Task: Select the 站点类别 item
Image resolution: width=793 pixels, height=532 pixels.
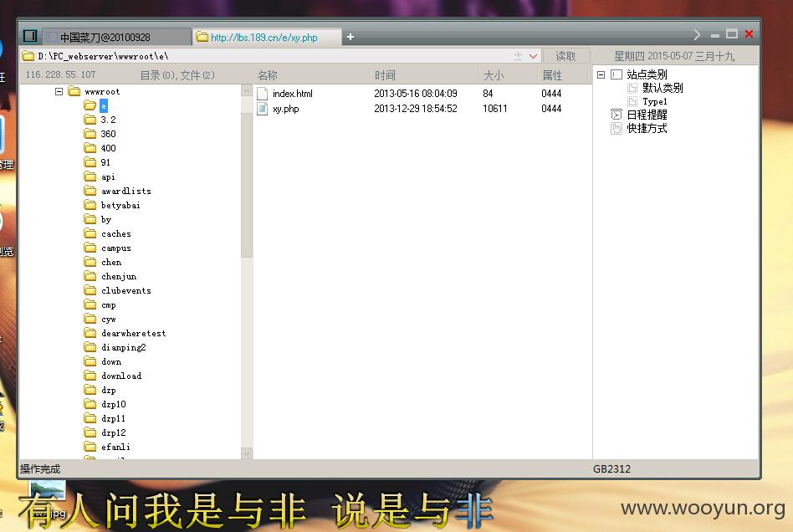Action: (647, 74)
